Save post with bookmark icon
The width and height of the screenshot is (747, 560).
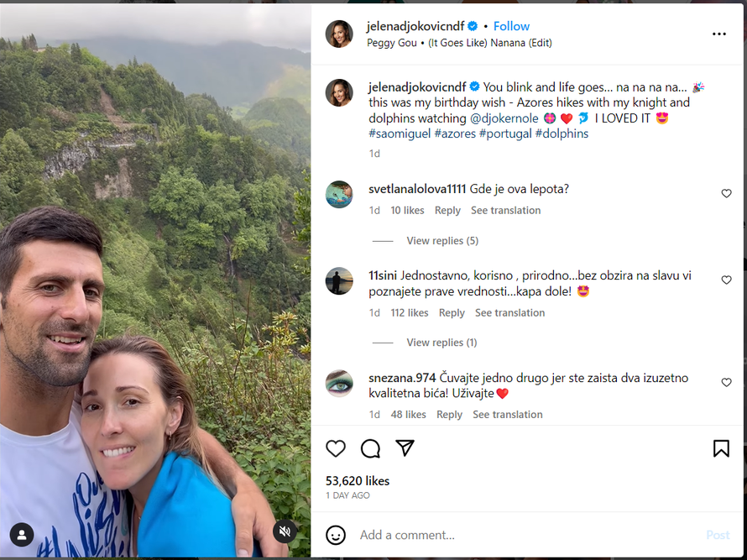(x=721, y=448)
